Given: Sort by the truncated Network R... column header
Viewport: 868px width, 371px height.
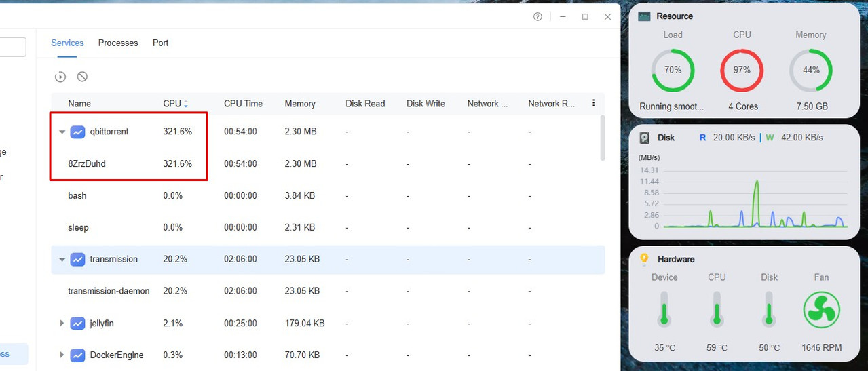Looking at the screenshot, I should point(551,104).
